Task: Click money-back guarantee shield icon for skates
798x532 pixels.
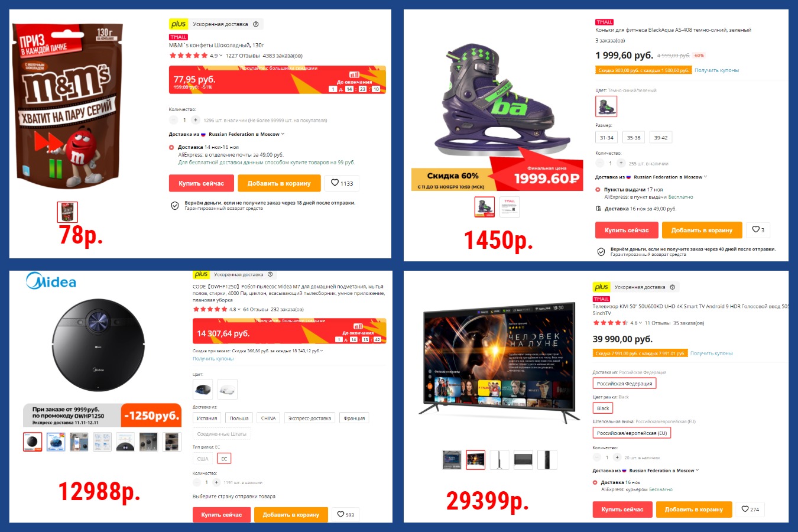Action: point(601,252)
